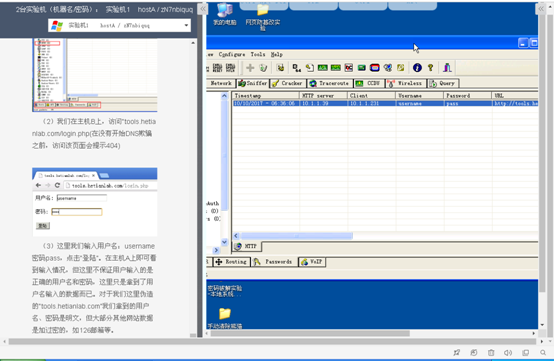Select the captured row with timestamp 10/10/2017

tap(385, 103)
